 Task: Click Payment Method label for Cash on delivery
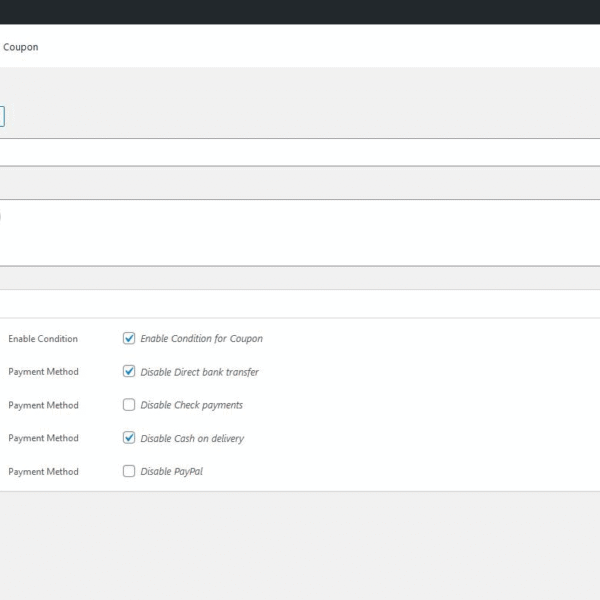pyautogui.click(x=43, y=438)
